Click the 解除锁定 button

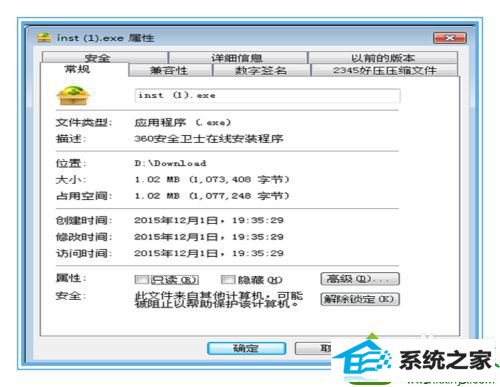coord(360,299)
